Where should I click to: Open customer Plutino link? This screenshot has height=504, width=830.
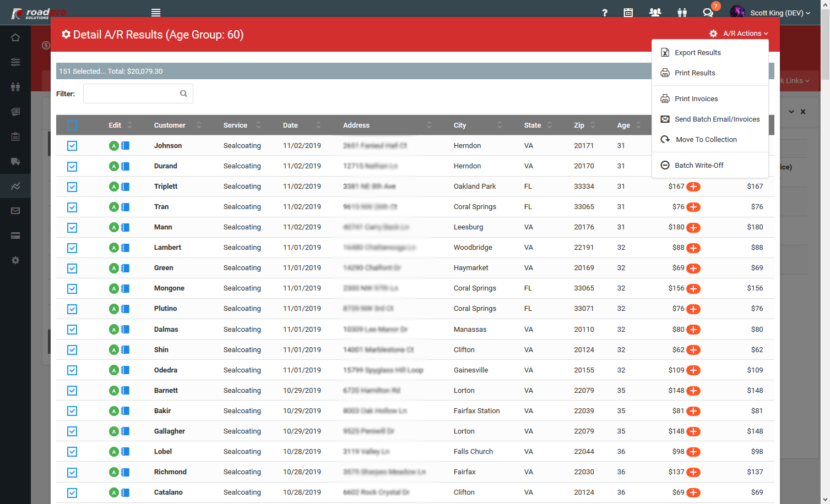[165, 309]
